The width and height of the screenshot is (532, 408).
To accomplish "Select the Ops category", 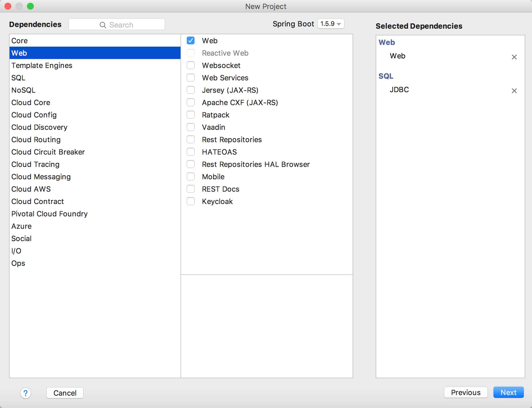I will click(95, 263).
